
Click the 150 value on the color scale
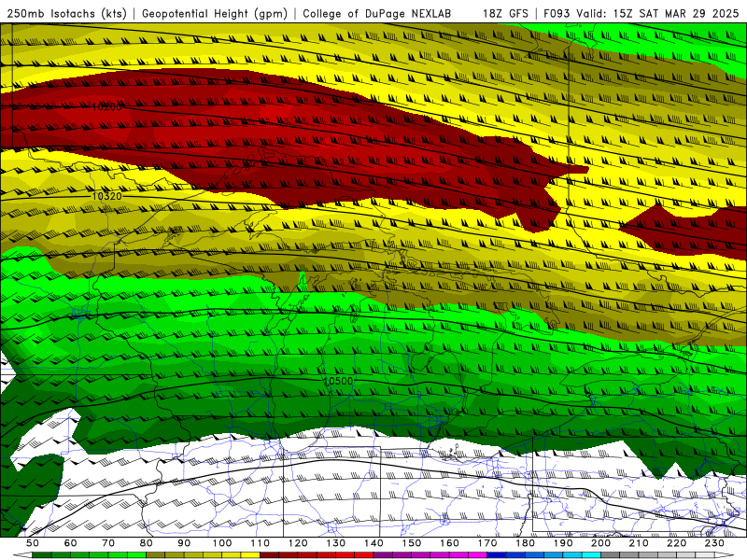(x=412, y=543)
